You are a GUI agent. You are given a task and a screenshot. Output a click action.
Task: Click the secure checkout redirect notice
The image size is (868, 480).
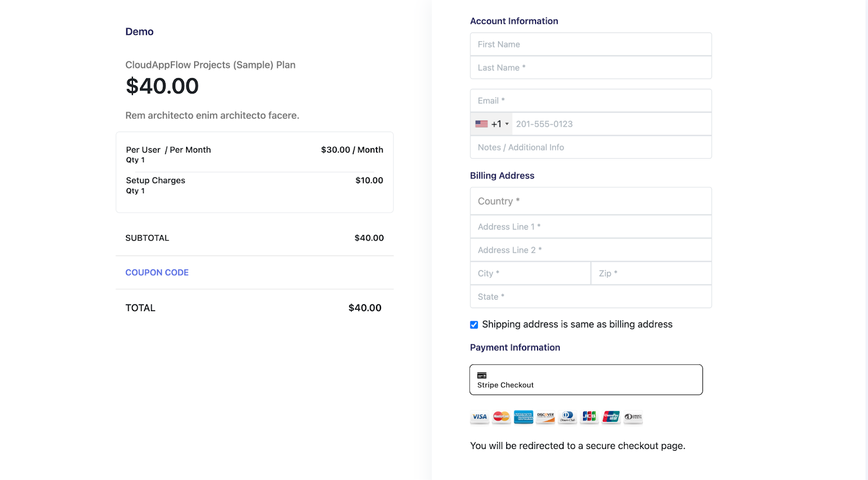coord(578,446)
